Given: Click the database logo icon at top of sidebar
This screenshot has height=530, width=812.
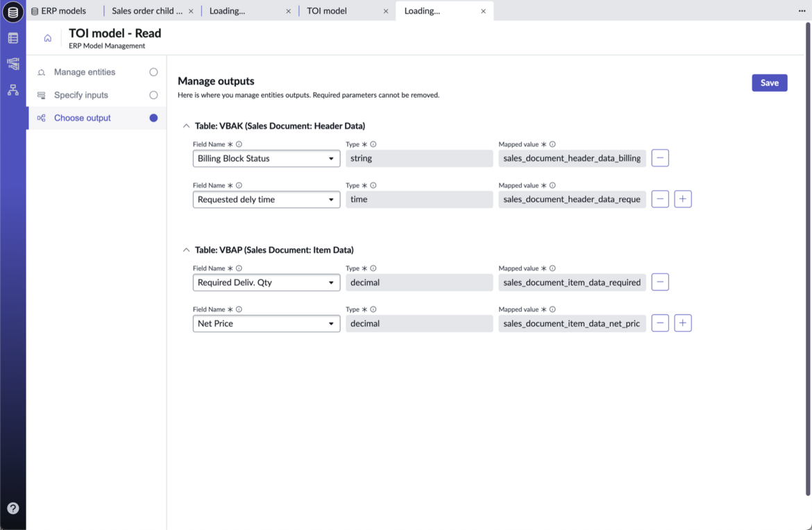Looking at the screenshot, I should click(x=13, y=11).
